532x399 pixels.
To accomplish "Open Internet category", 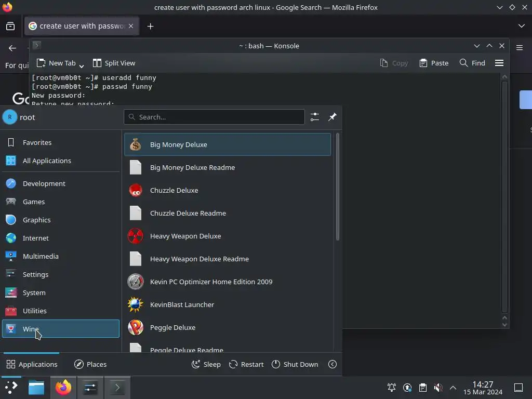I will point(61,238).
